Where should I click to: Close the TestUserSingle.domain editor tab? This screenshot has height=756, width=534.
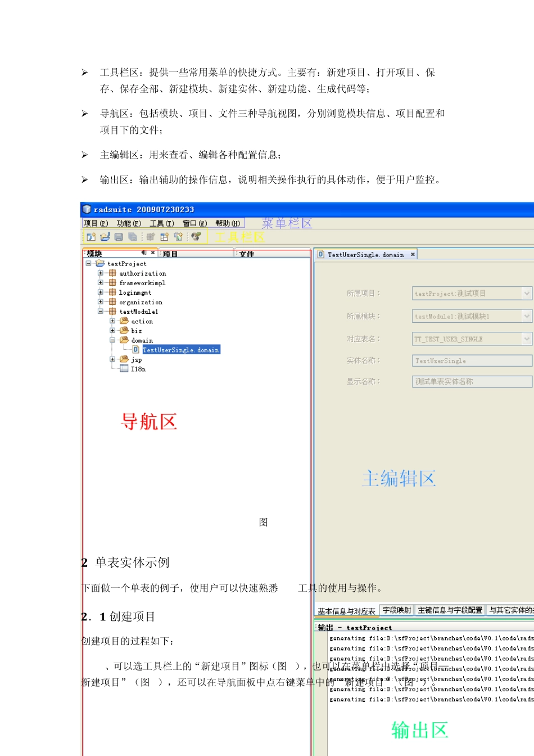pyautogui.click(x=413, y=254)
